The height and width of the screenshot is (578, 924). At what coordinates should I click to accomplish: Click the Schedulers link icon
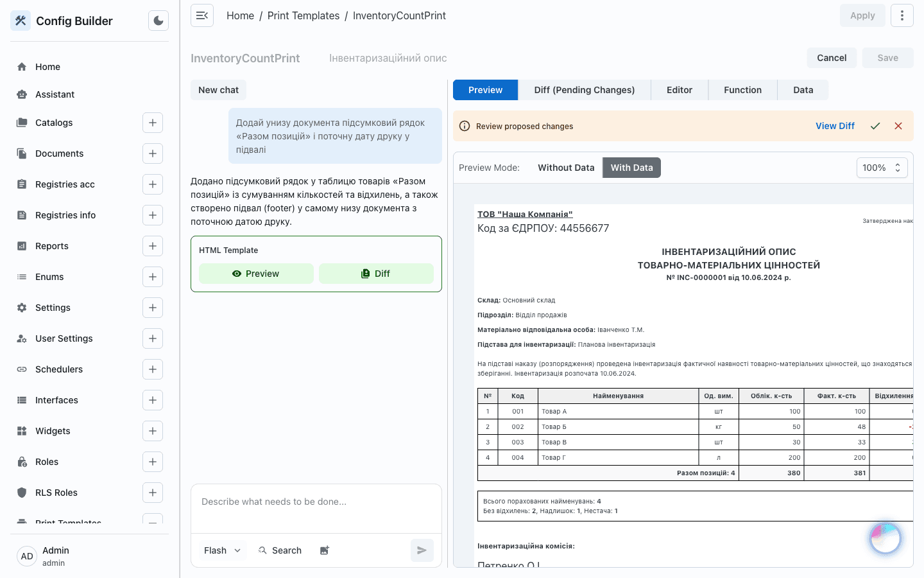click(22, 369)
